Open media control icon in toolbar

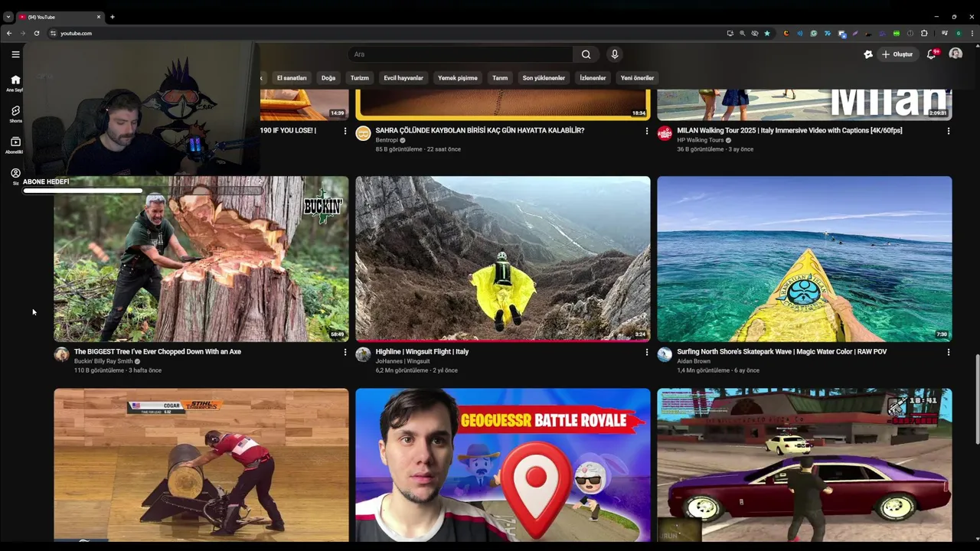coord(945,33)
